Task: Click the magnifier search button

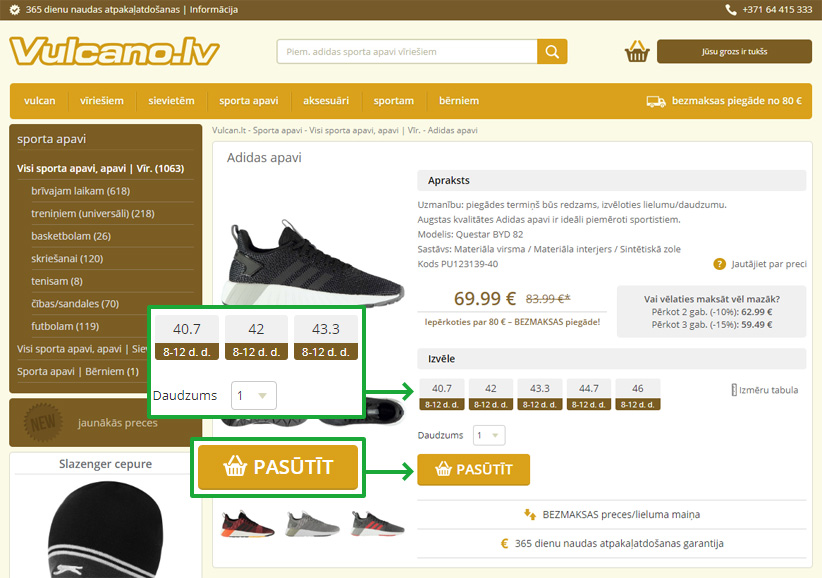Action: click(552, 51)
